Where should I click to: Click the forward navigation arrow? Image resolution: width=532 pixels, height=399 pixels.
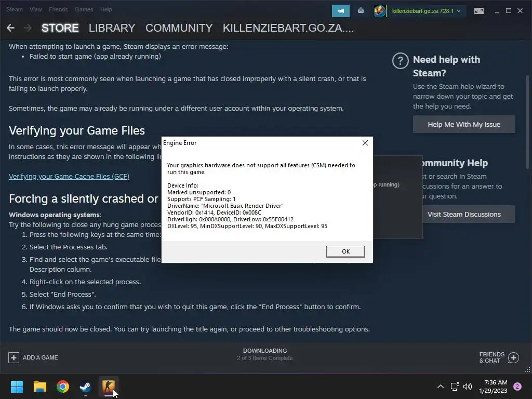(x=28, y=28)
